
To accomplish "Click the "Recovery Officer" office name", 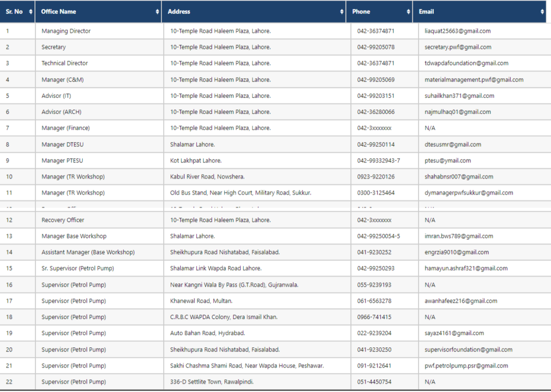I will (x=63, y=220).
